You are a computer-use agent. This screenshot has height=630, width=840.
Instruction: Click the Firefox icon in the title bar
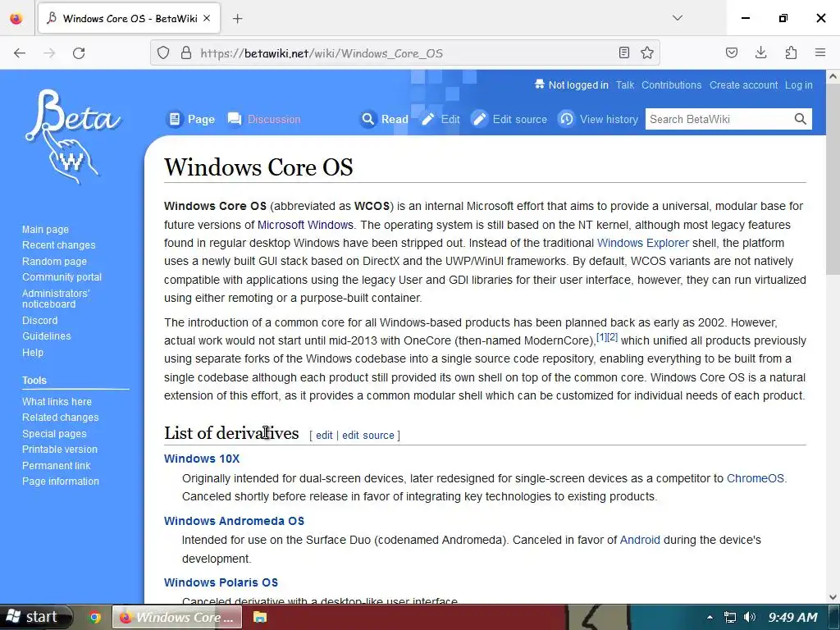click(x=16, y=19)
